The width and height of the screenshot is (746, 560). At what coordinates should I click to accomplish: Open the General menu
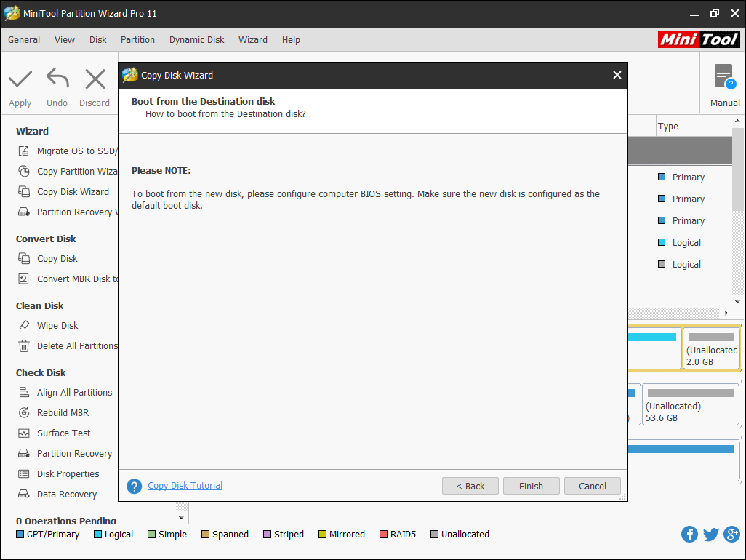[x=24, y=40]
